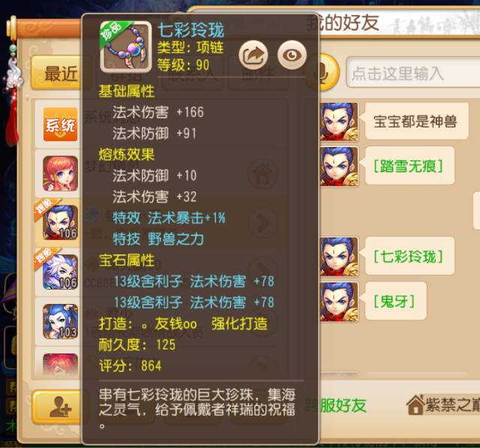Open the 七彩玲珑 necklace item icon
480x448 pixels.
click(126, 47)
